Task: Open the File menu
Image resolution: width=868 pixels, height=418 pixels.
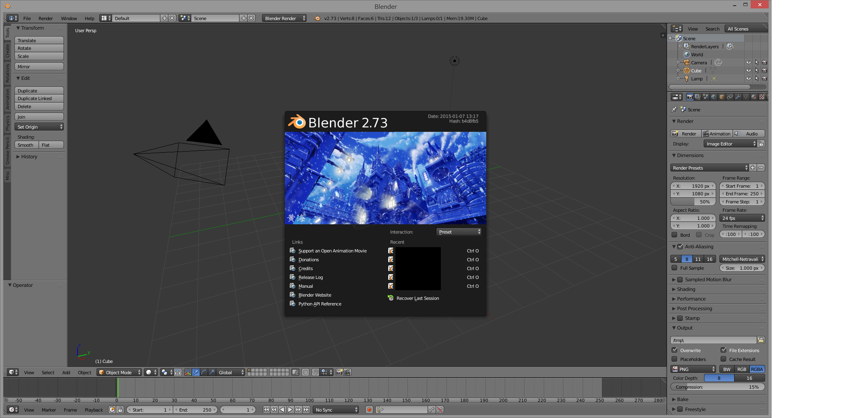Action: (x=27, y=18)
